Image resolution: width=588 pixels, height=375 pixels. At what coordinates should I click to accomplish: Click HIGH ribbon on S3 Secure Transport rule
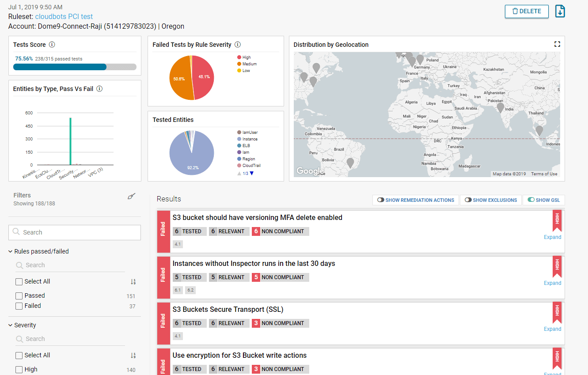[557, 312]
